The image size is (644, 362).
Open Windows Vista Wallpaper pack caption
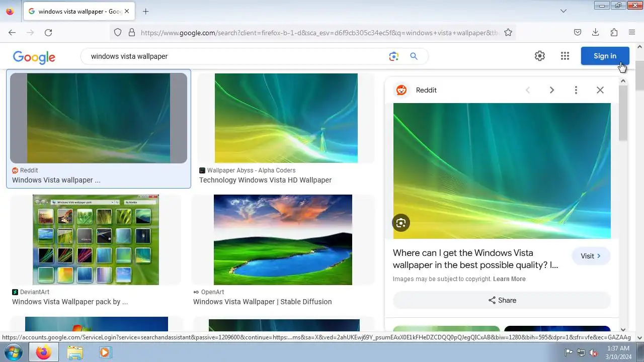[x=70, y=302]
